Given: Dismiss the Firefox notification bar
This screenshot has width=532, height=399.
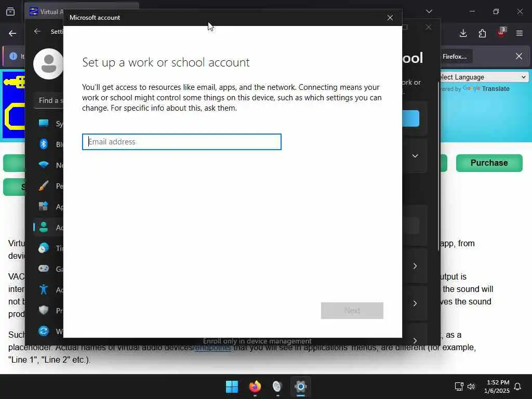Looking at the screenshot, I should pos(519,56).
